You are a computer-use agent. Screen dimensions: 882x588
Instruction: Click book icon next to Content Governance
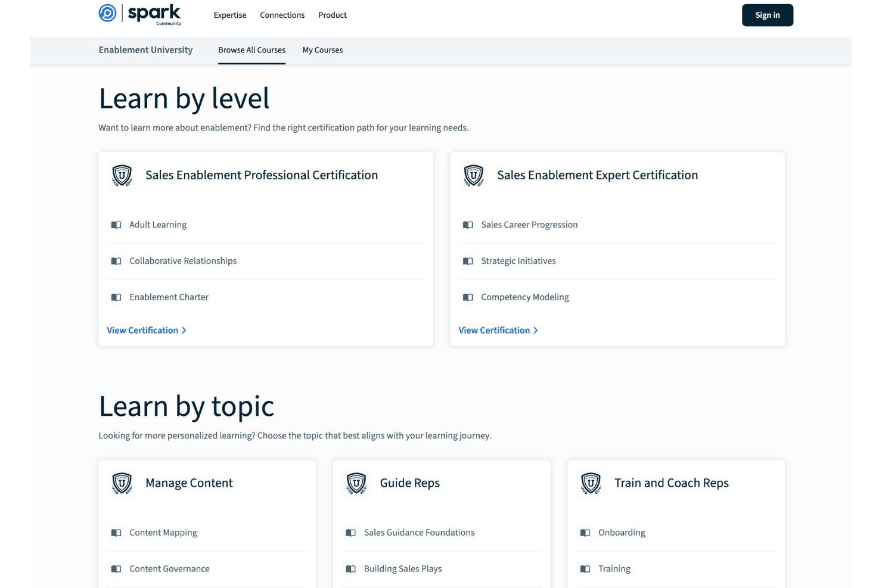coord(116,570)
